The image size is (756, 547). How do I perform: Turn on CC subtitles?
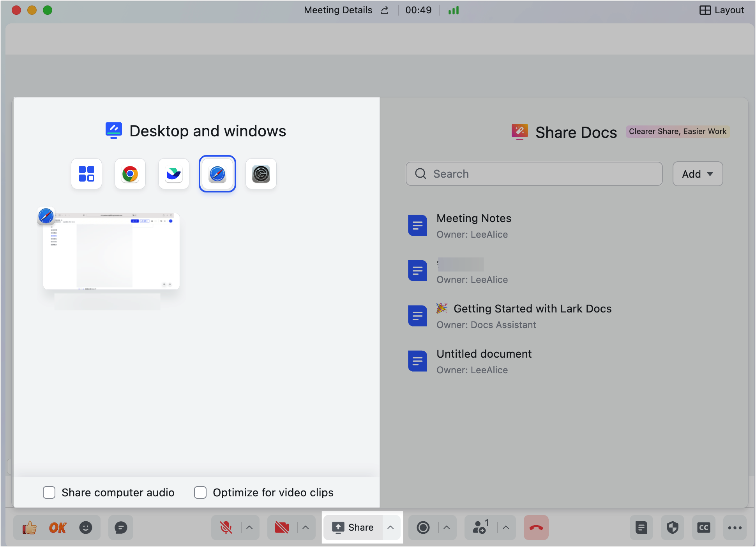click(x=704, y=528)
